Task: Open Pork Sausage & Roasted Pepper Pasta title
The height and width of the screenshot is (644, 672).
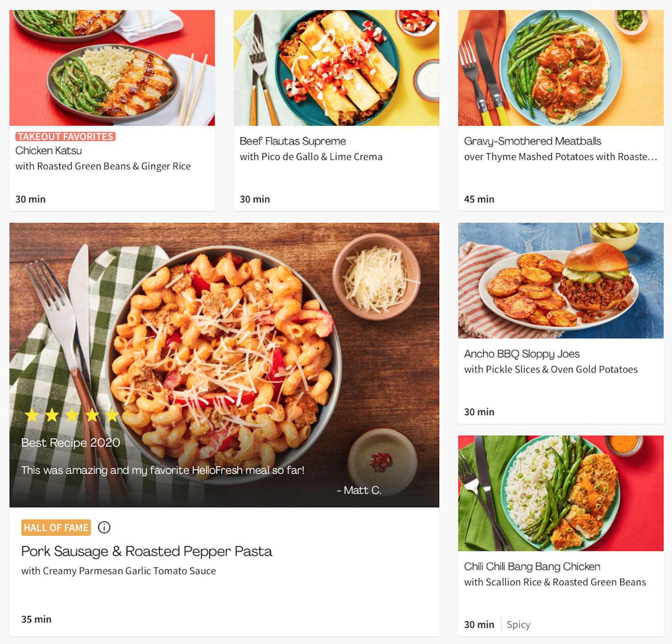Action: tap(147, 551)
